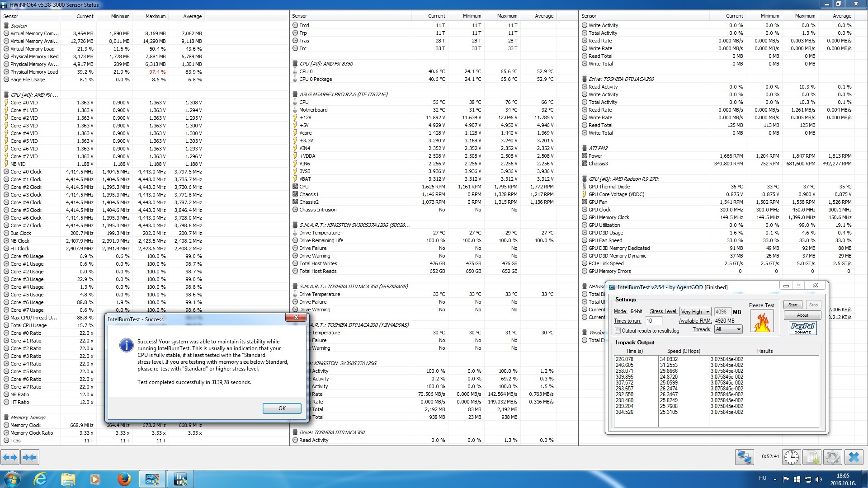This screenshot has width=868, height=488.
Task: Select the Physical Memory Load row
Action: tap(103, 72)
